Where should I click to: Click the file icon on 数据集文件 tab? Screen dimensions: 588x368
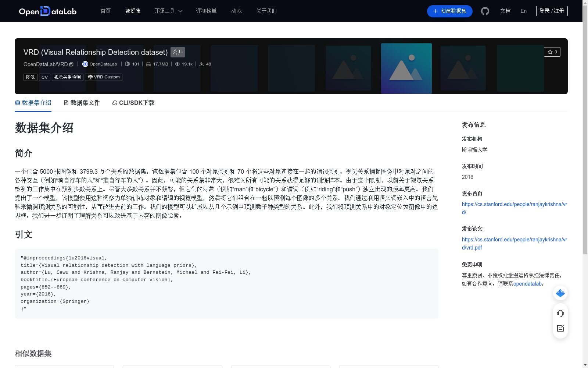[x=66, y=103]
